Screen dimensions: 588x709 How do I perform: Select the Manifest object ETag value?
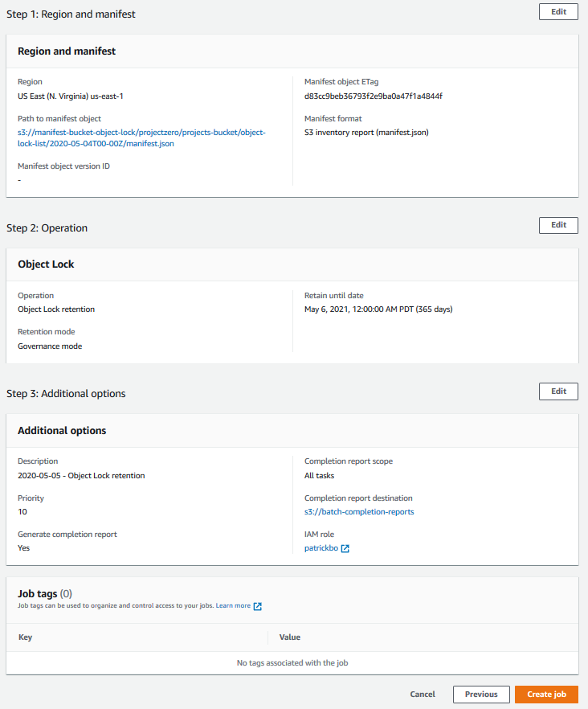(374, 96)
